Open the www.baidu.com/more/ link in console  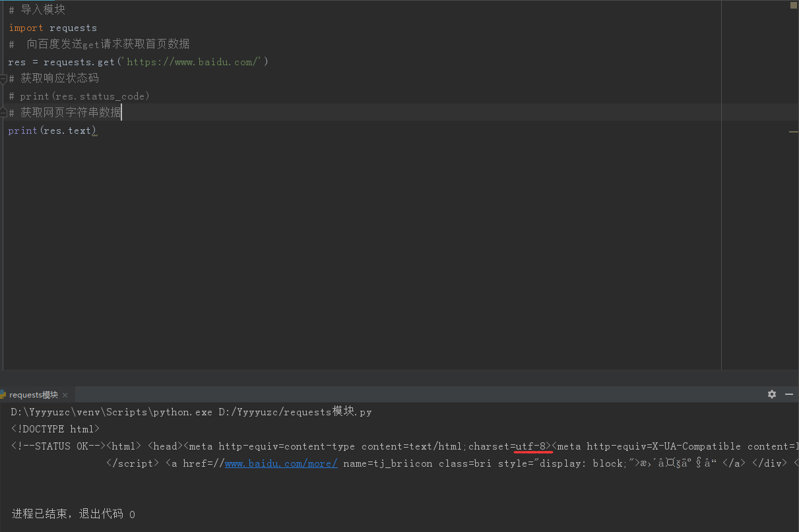(x=281, y=463)
